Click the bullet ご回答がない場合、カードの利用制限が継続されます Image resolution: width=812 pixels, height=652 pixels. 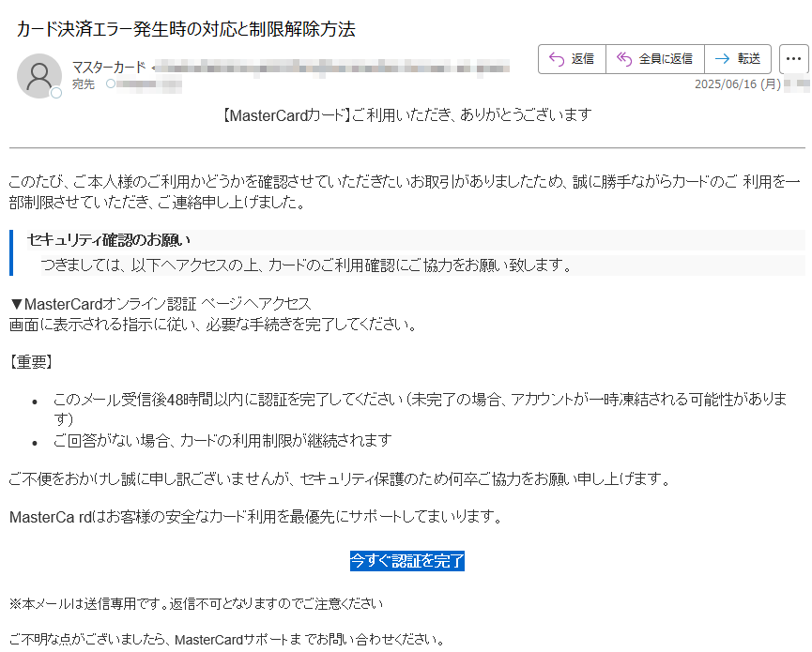pos(222,441)
